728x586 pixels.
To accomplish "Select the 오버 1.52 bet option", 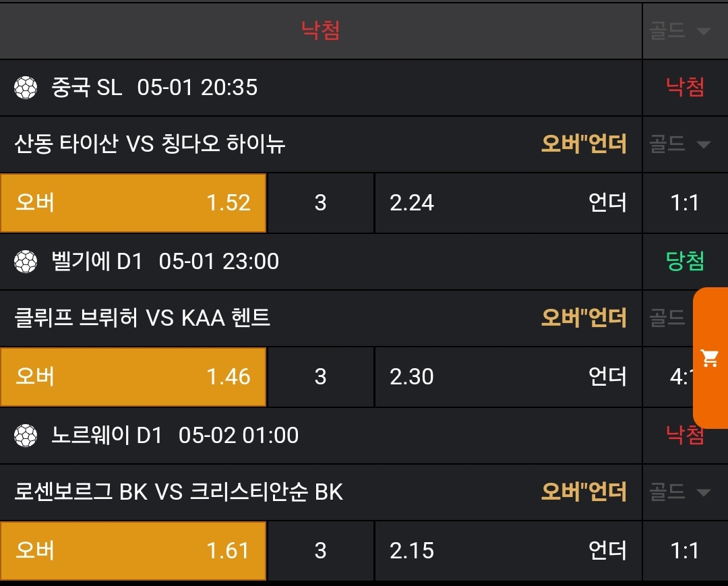I will tap(133, 203).
